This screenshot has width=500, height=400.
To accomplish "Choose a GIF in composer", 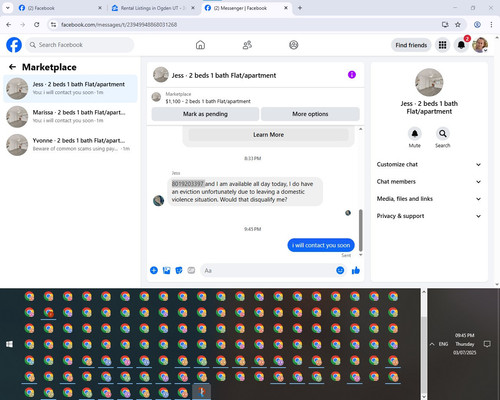I will [x=191, y=270].
